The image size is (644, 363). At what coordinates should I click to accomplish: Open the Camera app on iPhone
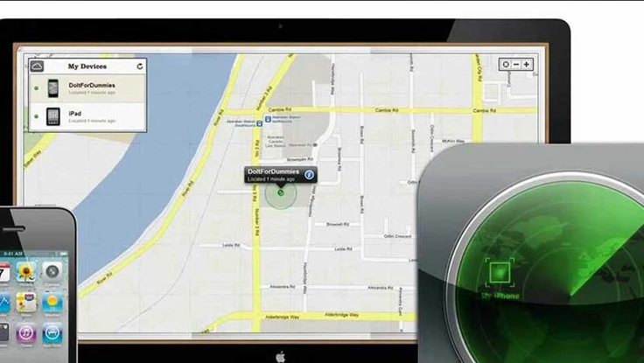tap(53, 272)
